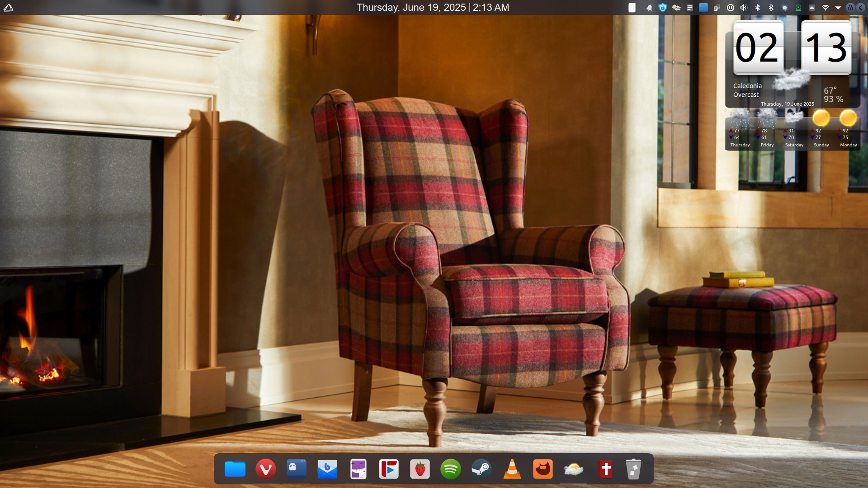Open Steam from the dock
This screenshot has height=488, width=868.
[481, 469]
